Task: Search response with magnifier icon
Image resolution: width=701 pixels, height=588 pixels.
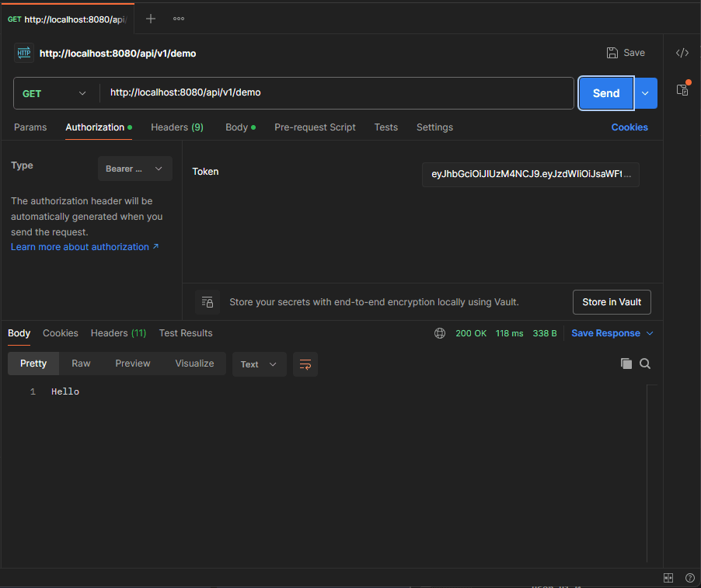Action: [645, 364]
